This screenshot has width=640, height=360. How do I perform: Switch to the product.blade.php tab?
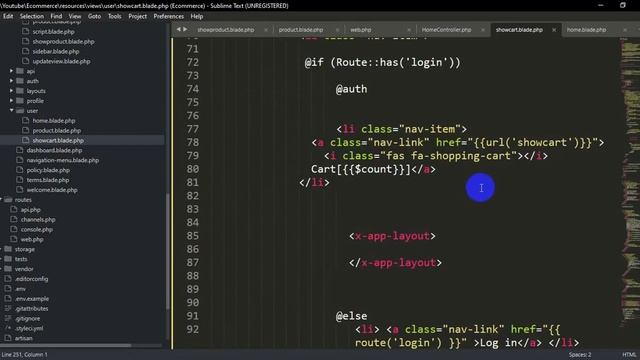pos(301,30)
